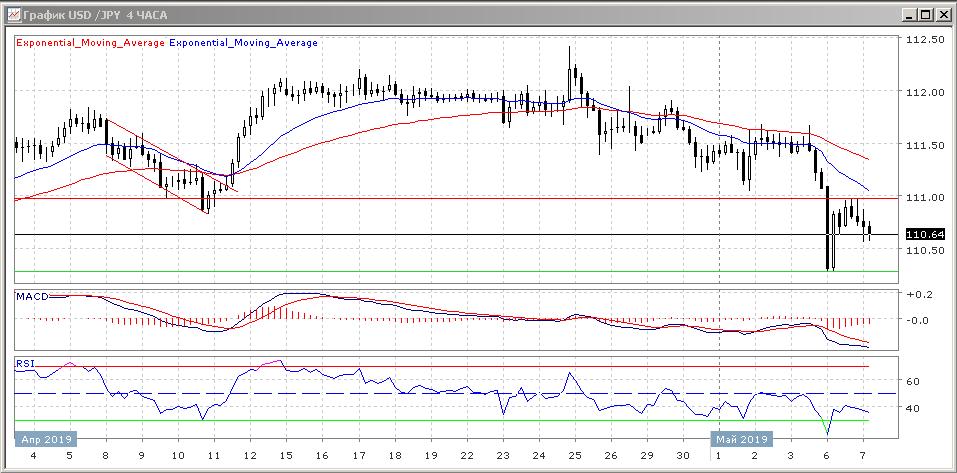Screen dimensions: 957x473
Task: Click the red Exponential_Moving_Average legend label
Action: coord(90,43)
